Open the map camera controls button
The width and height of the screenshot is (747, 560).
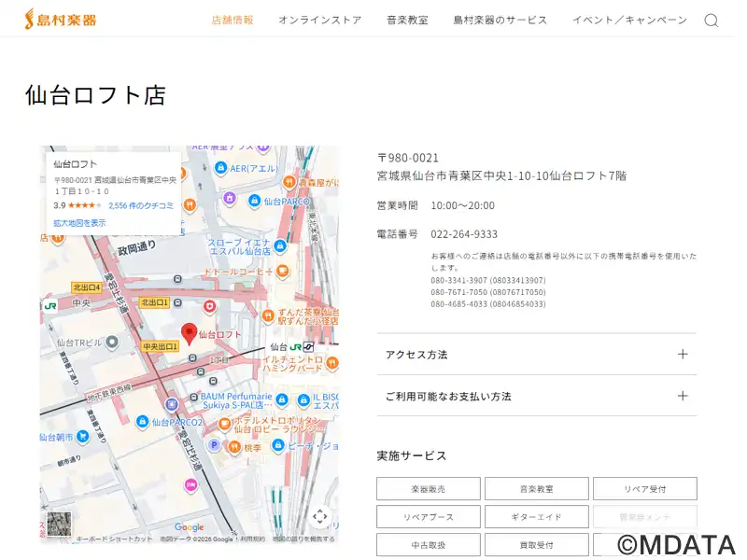tap(319, 516)
